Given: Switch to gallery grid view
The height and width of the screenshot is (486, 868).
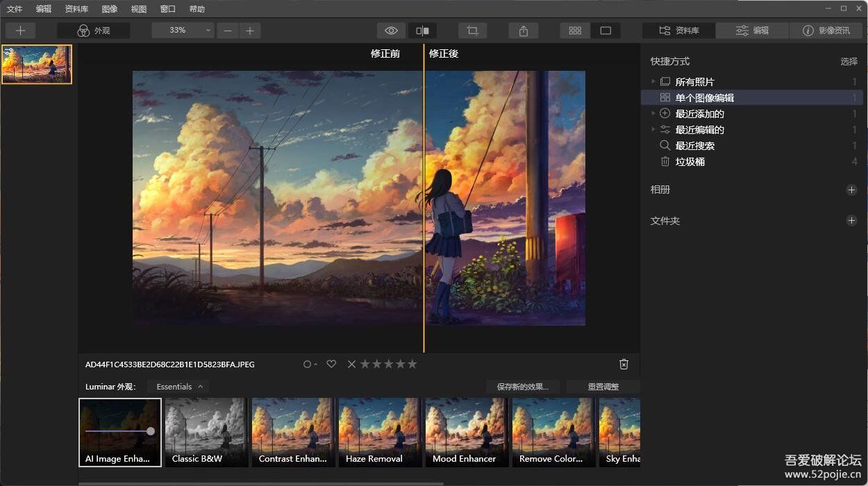Looking at the screenshot, I should (x=575, y=31).
